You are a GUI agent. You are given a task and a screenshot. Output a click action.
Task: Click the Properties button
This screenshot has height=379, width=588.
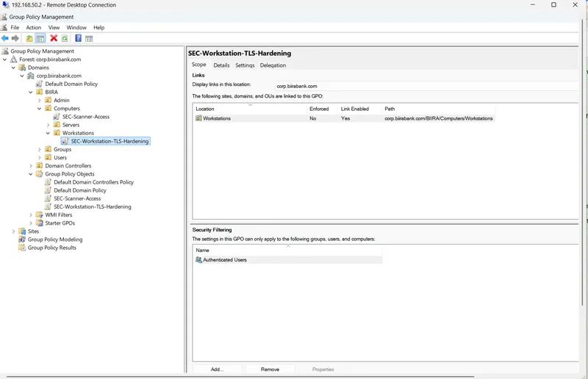pos(323,369)
